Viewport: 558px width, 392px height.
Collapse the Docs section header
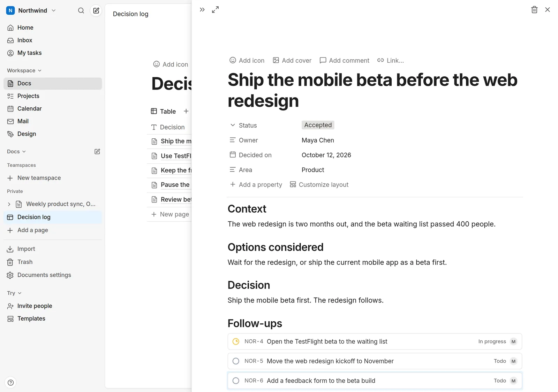(x=16, y=152)
